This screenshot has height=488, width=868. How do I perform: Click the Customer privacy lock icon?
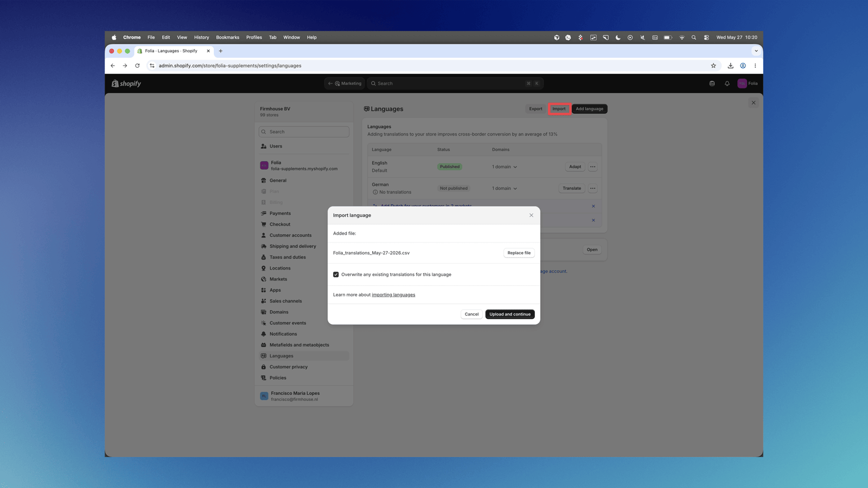[x=264, y=367]
